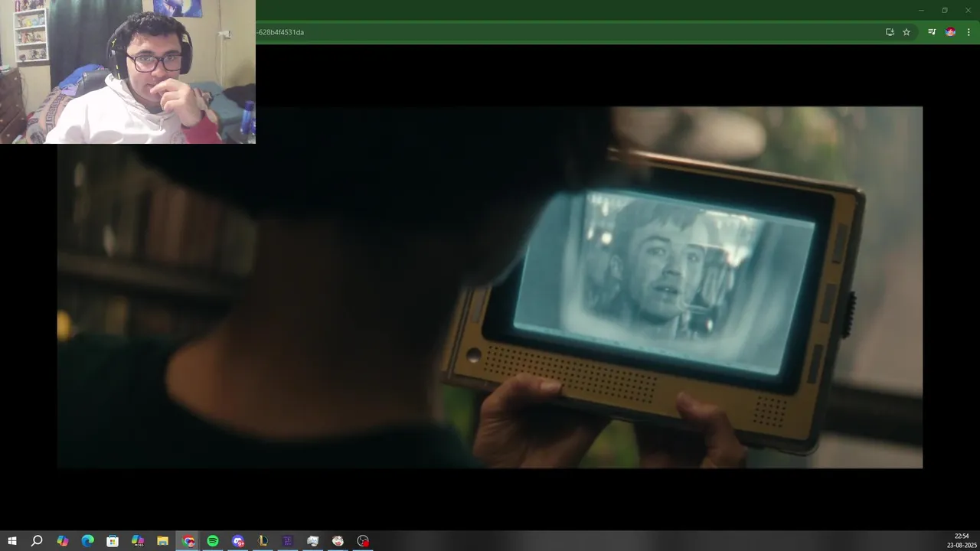Image resolution: width=980 pixels, height=551 pixels.
Task: Minimize the Chrome window
Action: [921, 10]
